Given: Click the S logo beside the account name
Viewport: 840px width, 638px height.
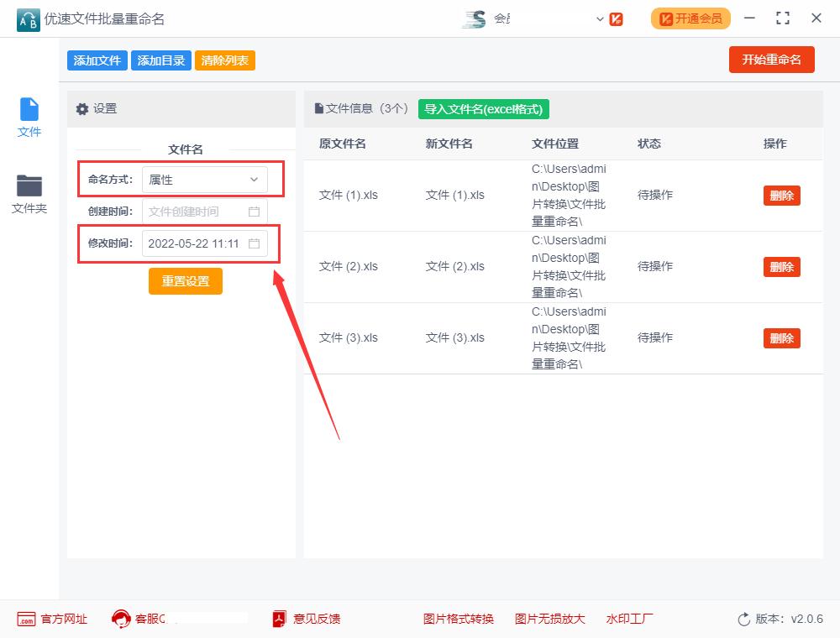Looking at the screenshot, I should tap(475, 18).
